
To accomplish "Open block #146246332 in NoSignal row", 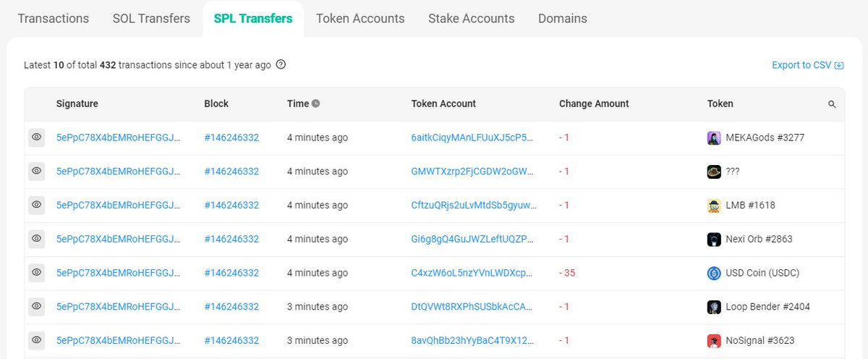I will pos(231,340).
